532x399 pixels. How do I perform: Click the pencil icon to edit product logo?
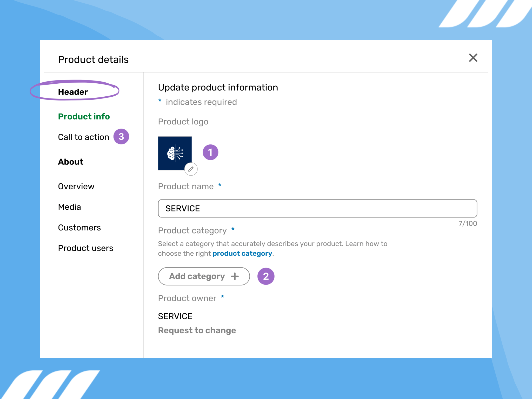pyautogui.click(x=191, y=169)
